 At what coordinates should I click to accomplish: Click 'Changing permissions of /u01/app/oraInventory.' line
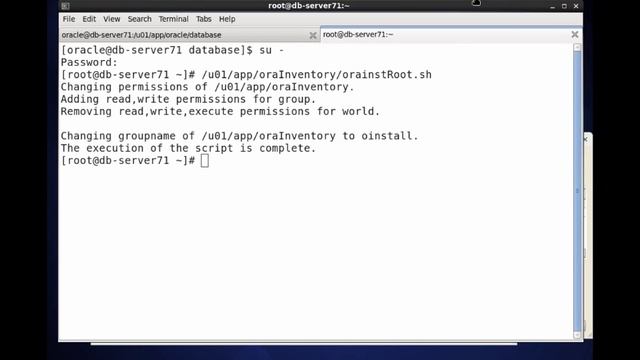[x=207, y=87]
